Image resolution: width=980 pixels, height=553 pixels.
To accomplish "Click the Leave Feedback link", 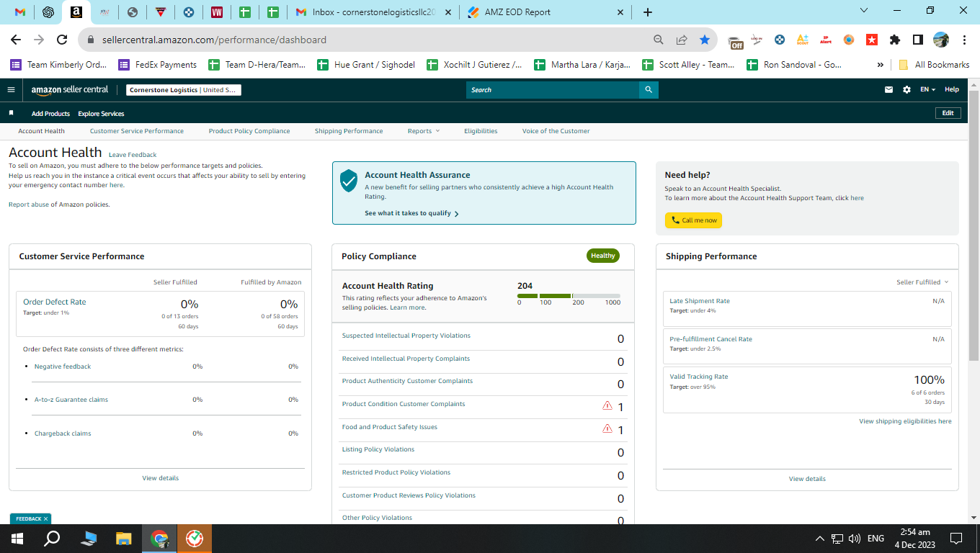I will tap(133, 155).
